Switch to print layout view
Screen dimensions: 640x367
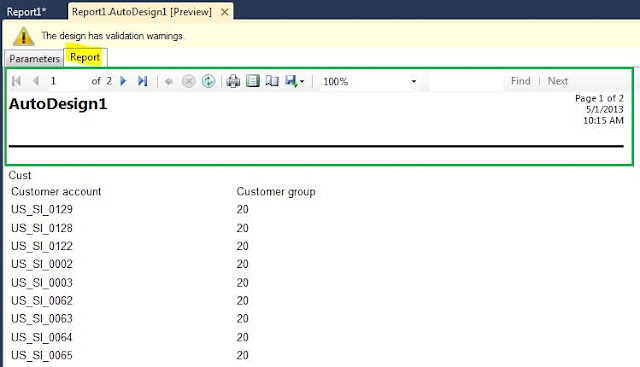[253, 81]
